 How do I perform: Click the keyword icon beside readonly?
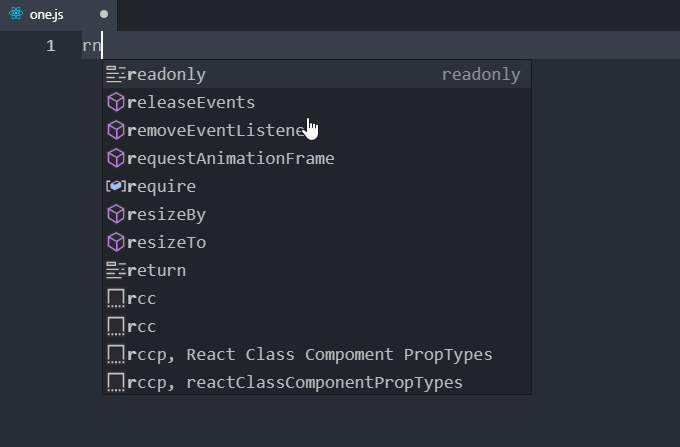pyautogui.click(x=116, y=74)
